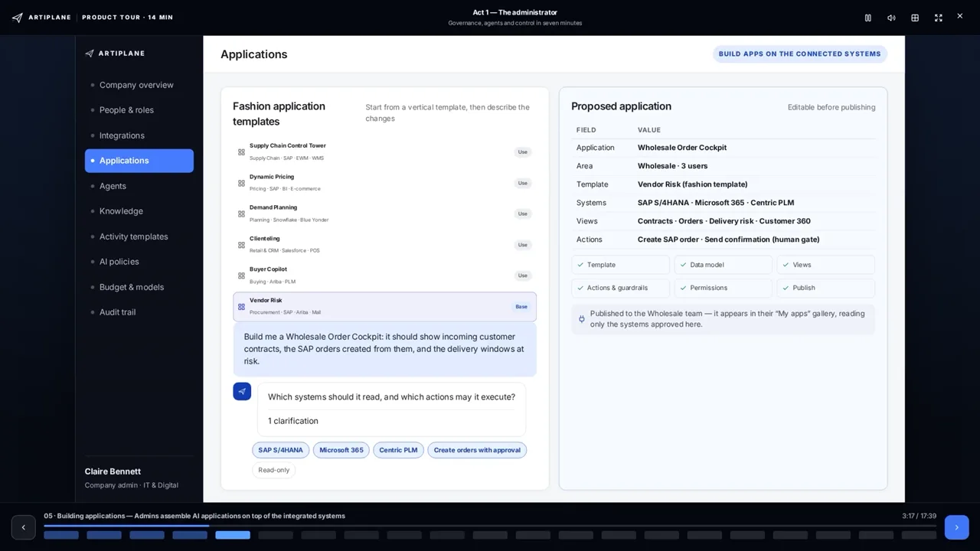980x551 pixels.
Task: Jump to the first chapter segment
Action: pos(61,535)
